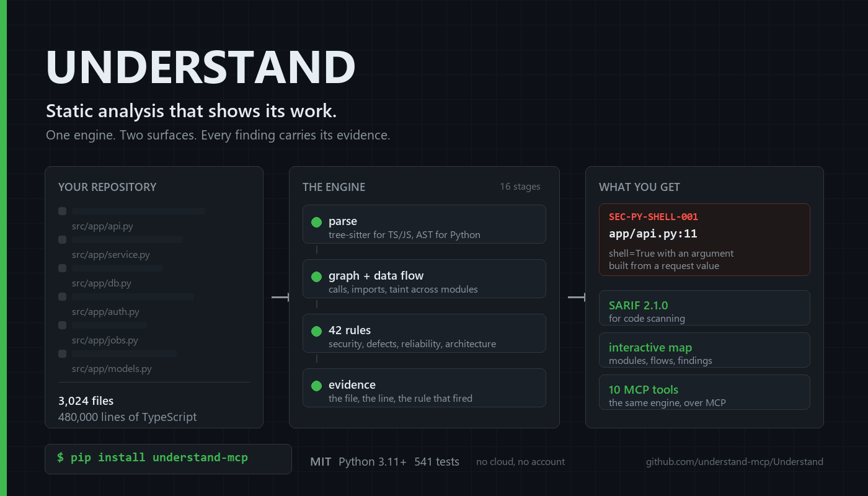Click the 16 stages label

pos(520,187)
